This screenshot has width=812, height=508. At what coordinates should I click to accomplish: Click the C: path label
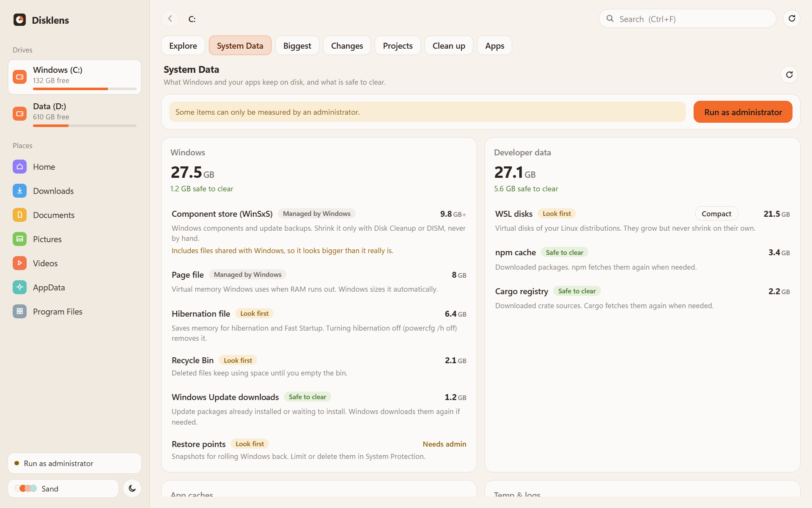click(x=192, y=19)
